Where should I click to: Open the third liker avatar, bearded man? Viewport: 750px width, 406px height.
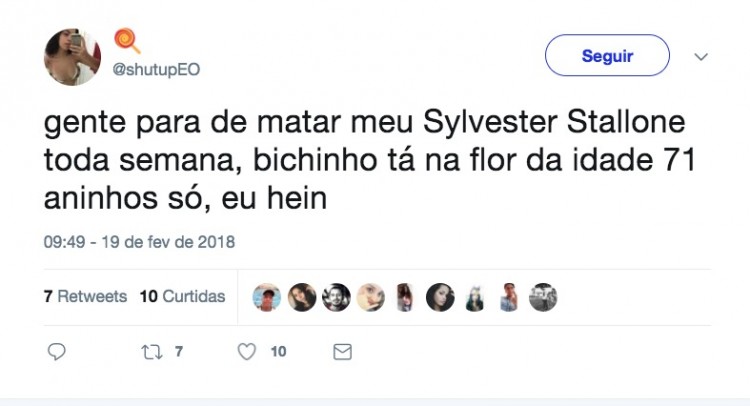[336, 297]
